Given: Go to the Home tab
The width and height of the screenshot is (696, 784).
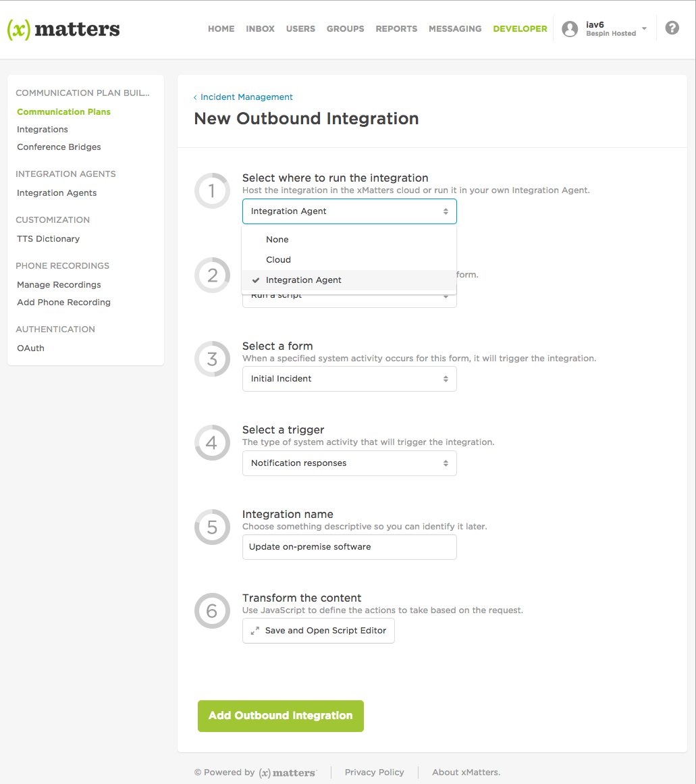Looking at the screenshot, I should point(221,29).
